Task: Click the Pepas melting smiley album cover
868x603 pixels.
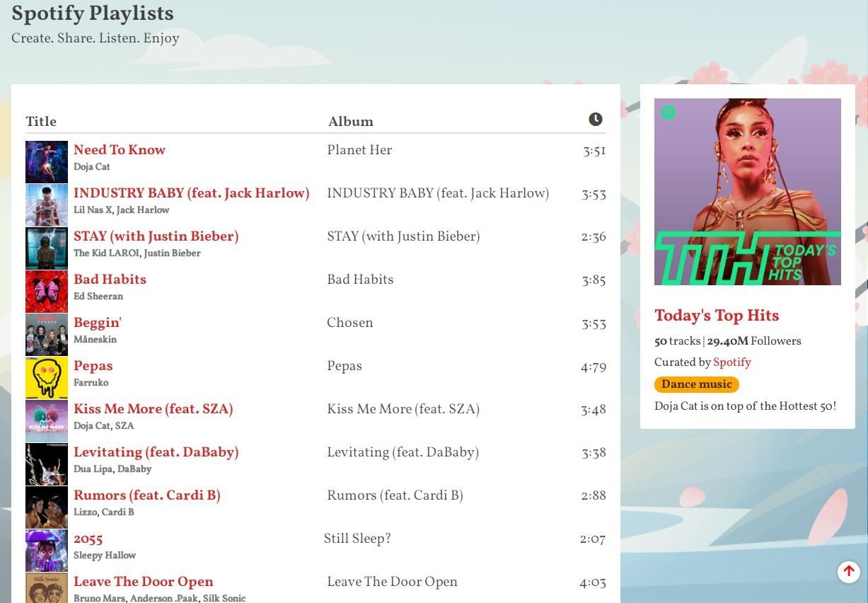Action: 46,377
